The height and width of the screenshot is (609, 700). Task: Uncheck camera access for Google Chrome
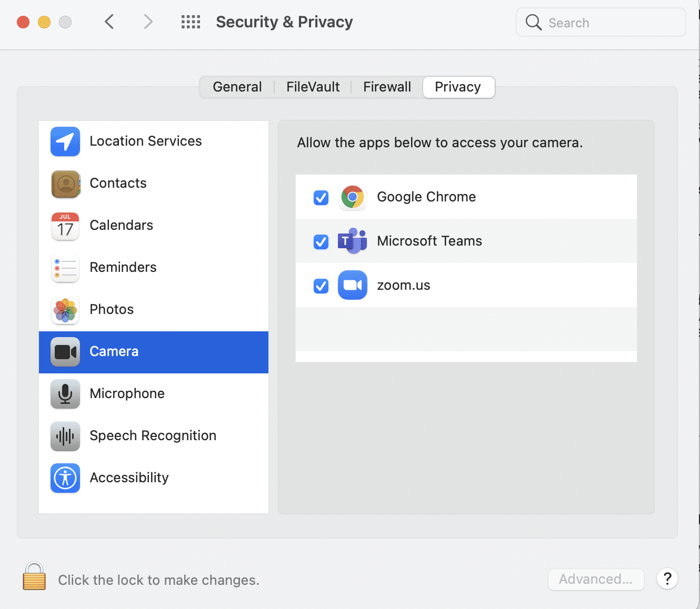(x=321, y=197)
